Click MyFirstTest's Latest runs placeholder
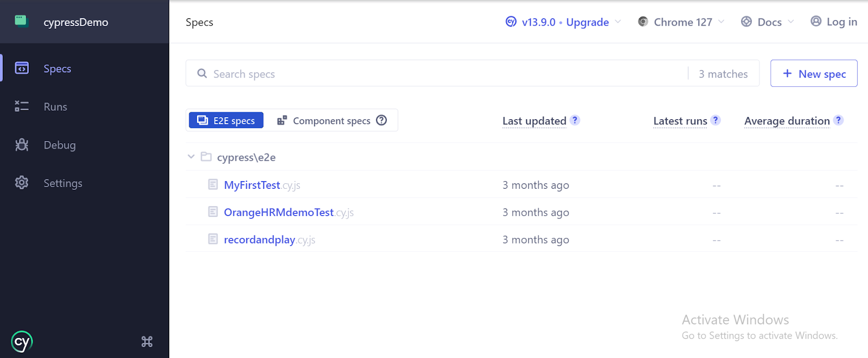868x358 pixels. (x=717, y=186)
